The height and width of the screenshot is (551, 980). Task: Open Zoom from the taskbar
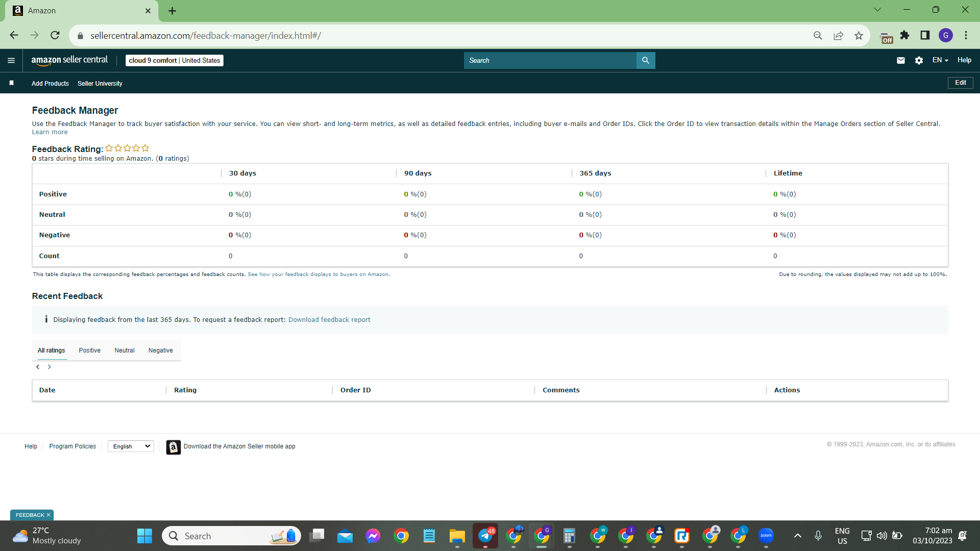tap(766, 536)
